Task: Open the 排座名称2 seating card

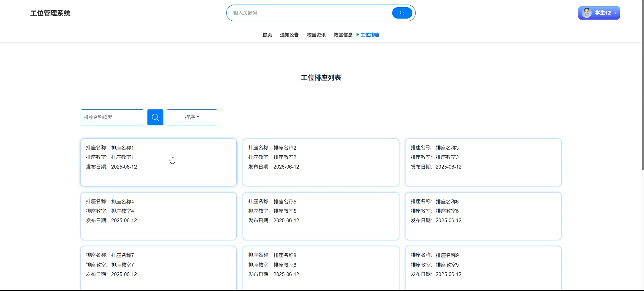Action: coord(321,162)
